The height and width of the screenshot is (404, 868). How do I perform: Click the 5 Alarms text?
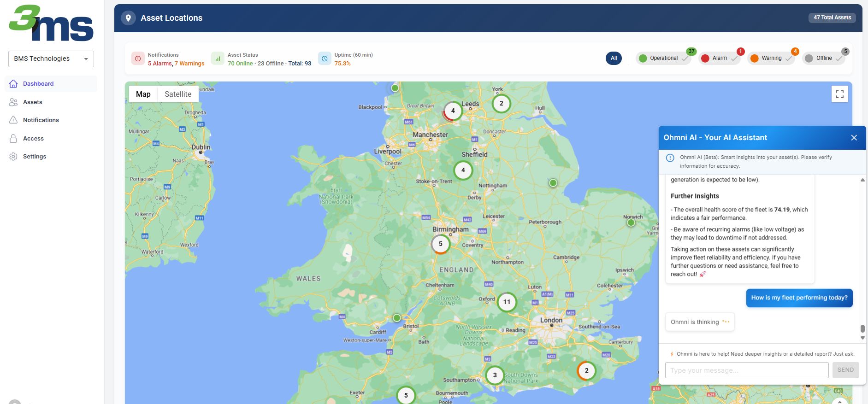159,64
